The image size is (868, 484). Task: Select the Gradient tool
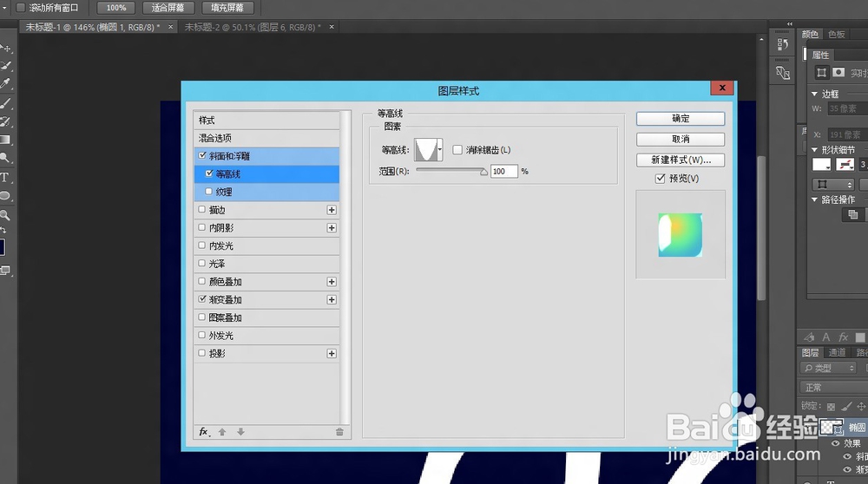(5, 140)
